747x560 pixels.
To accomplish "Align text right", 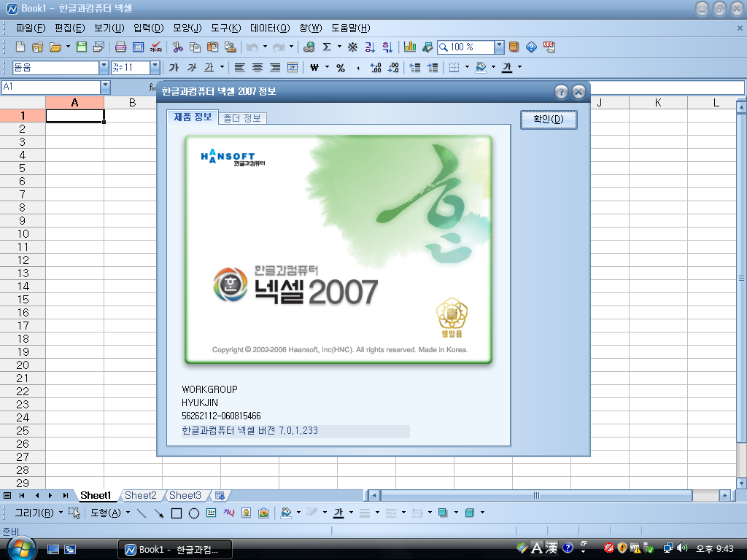I will coord(275,67).
